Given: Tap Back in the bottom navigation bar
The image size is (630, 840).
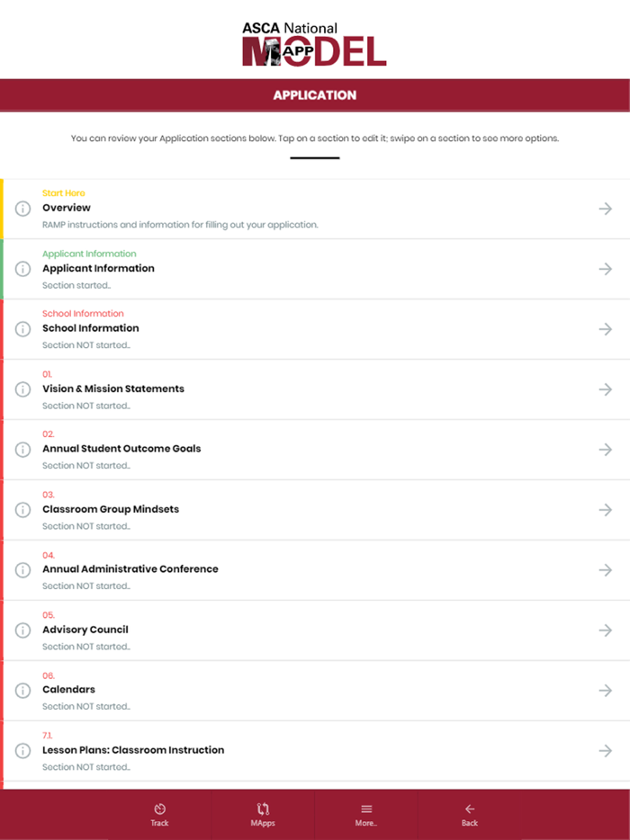Looking at the screenshot, I should click(469, 809).
